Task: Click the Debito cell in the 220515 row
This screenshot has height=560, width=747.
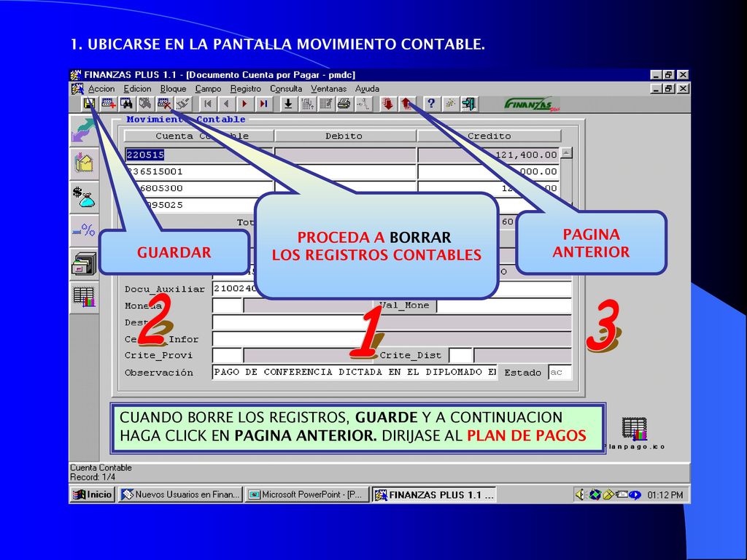Action: click(x=345, y=155)
